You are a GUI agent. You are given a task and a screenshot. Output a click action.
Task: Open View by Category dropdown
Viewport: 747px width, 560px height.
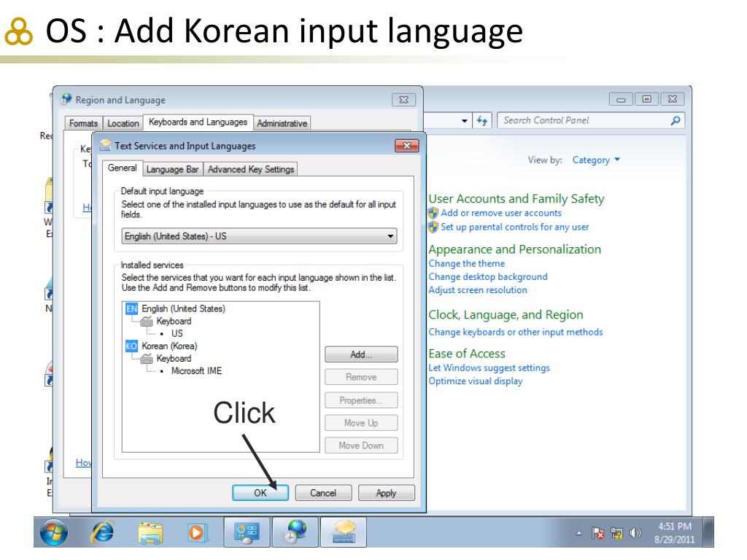596,160
